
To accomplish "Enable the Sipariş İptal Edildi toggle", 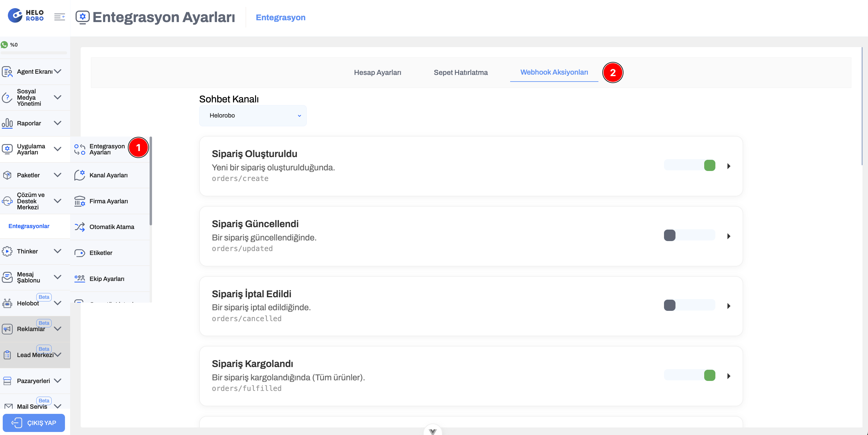I will pyautogui.click(x=689, y=305).
